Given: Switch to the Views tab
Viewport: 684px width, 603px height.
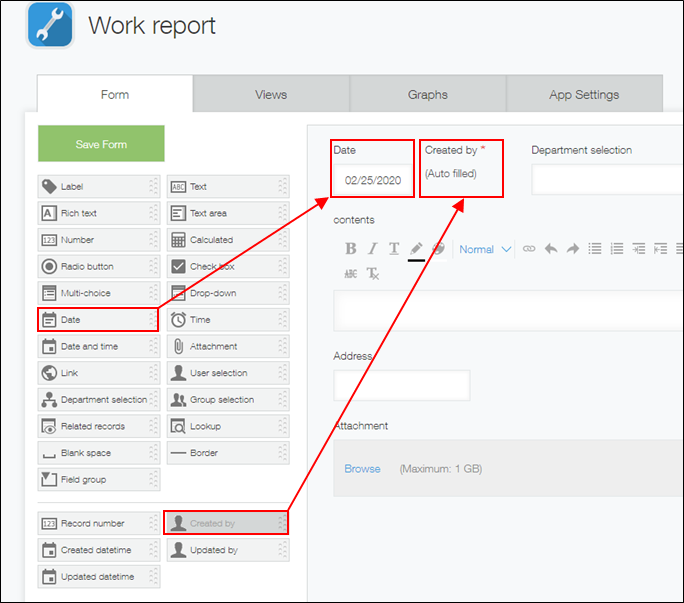Looking at the screenshot, I should click(x=271, y=94).
